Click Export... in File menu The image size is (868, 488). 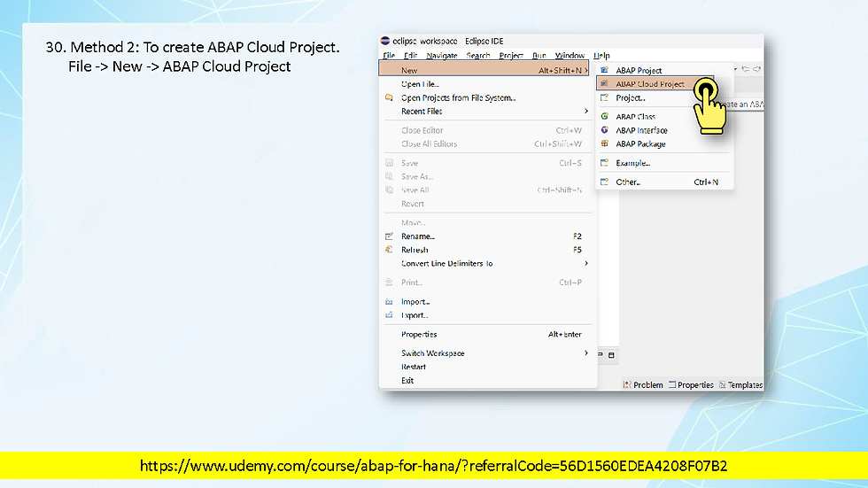coord(415,315)
